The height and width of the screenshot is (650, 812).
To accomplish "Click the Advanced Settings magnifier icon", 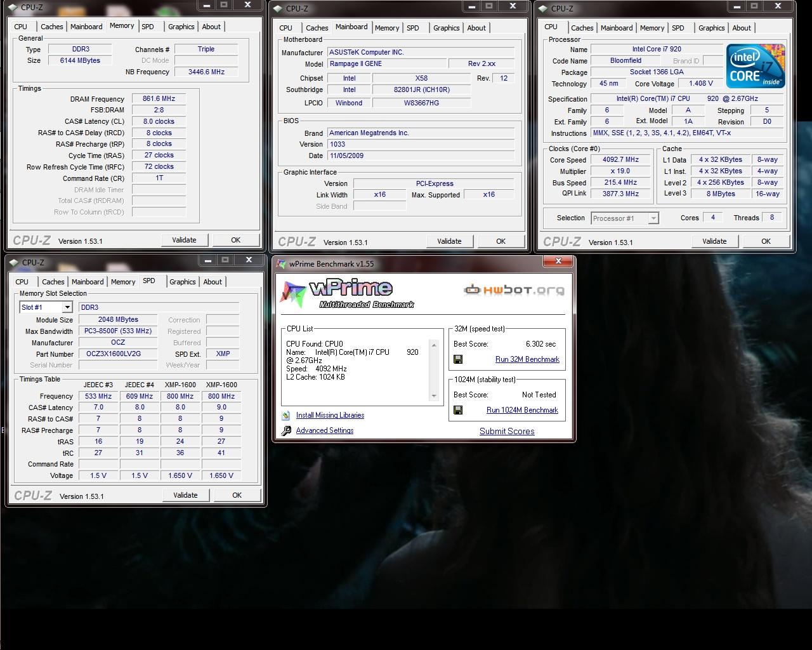I will [x=286, y=430].
